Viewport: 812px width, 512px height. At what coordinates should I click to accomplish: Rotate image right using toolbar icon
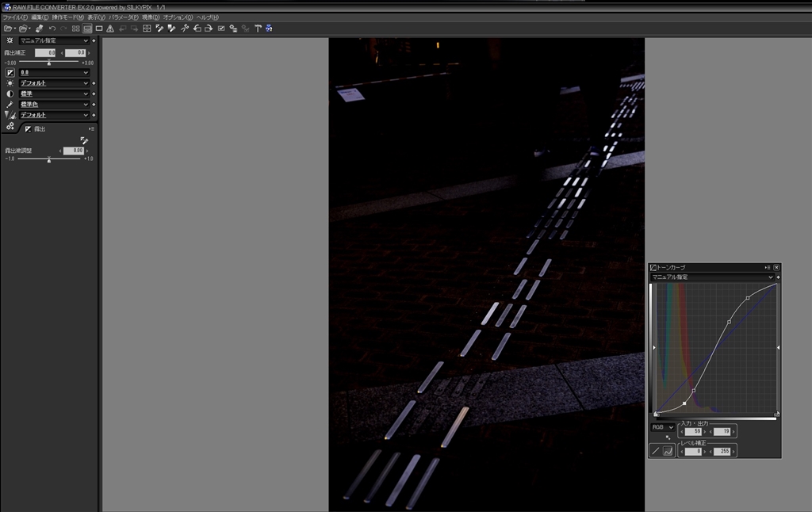209,29
